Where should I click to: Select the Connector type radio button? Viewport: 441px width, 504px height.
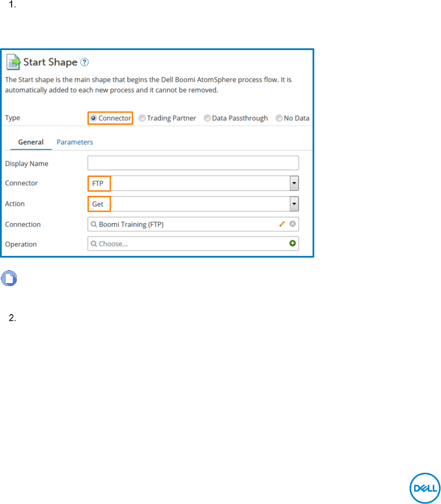pyautogui.click(x=93, y=118)
